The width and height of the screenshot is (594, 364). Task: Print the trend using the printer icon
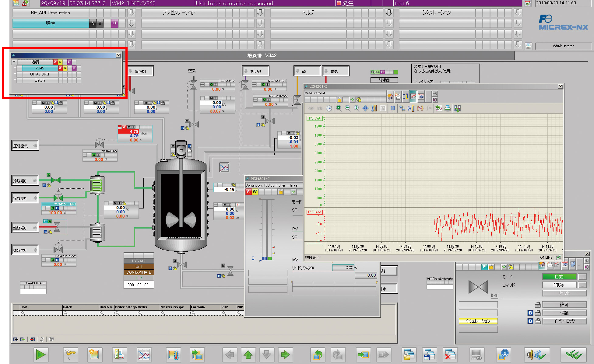(447, 108)
